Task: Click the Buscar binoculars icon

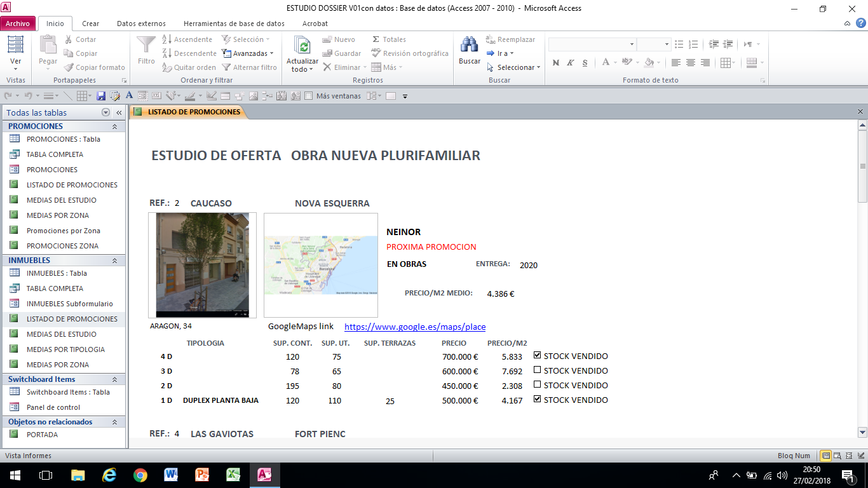Action: [470, 45]
